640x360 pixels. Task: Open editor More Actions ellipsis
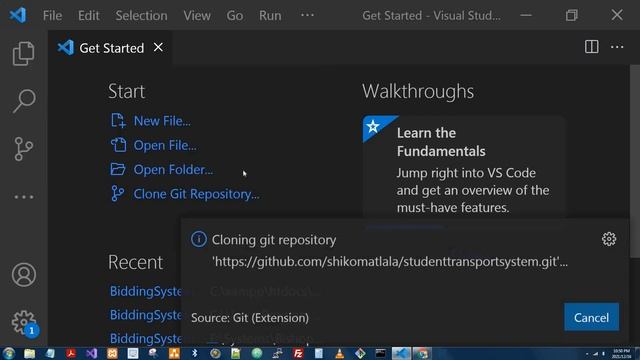tap(617, 47)
